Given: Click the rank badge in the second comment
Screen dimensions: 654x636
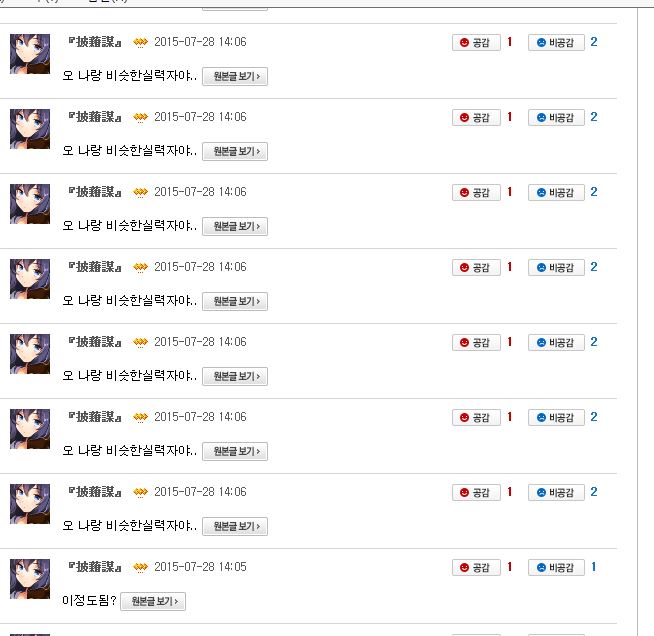Looking at the screenshot, I should 141,117.
